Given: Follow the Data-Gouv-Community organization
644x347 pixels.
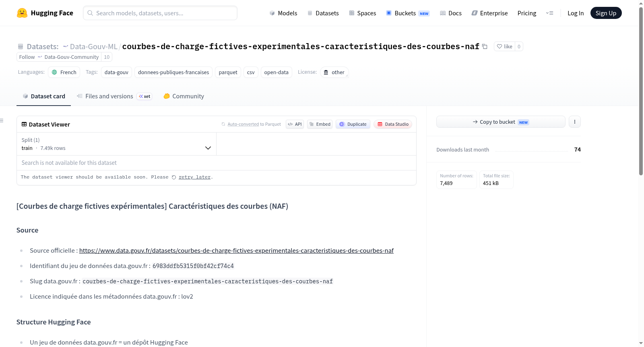Looking at the screenshot, I should tap(59, 57).
